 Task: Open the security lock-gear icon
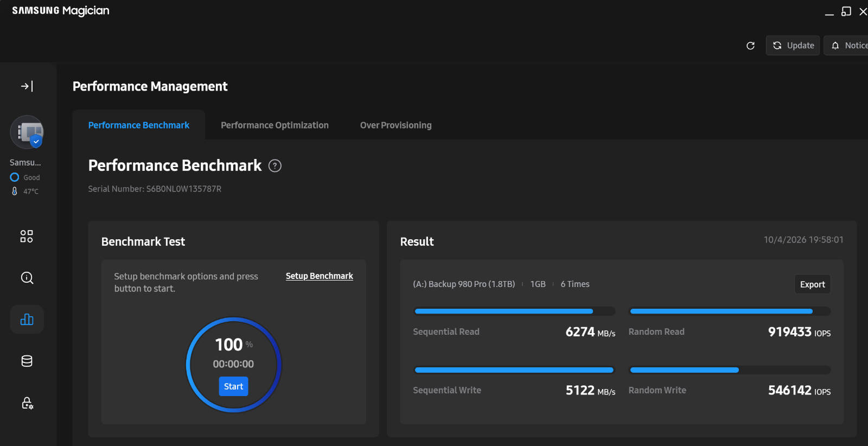click(x=27, y=403)
